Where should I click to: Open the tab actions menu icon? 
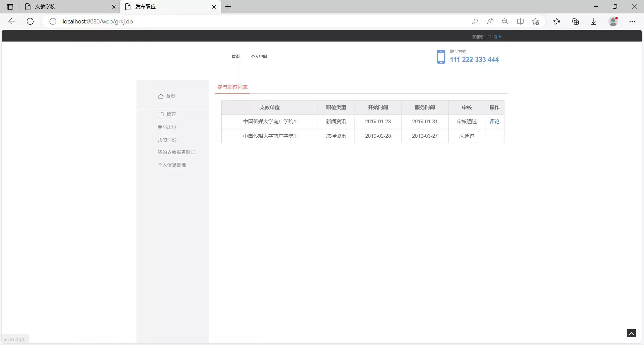click(10, 7)
